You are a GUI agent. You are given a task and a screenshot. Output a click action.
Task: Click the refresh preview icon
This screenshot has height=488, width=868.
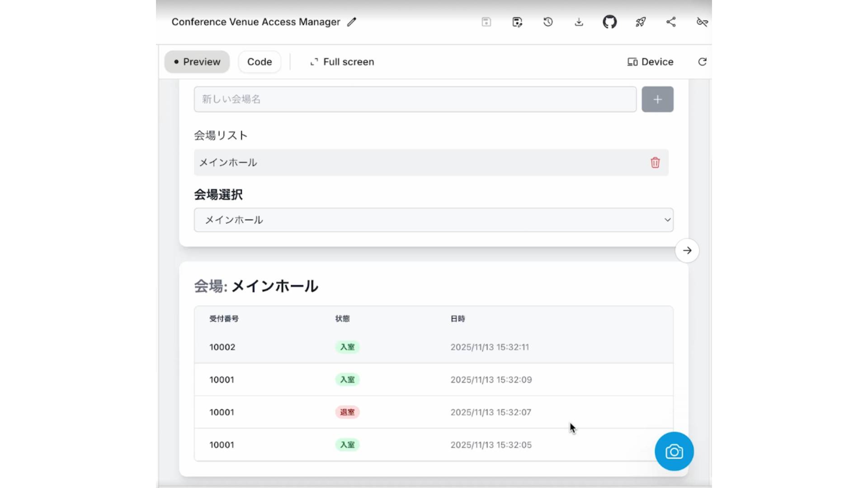click(702, 62)
